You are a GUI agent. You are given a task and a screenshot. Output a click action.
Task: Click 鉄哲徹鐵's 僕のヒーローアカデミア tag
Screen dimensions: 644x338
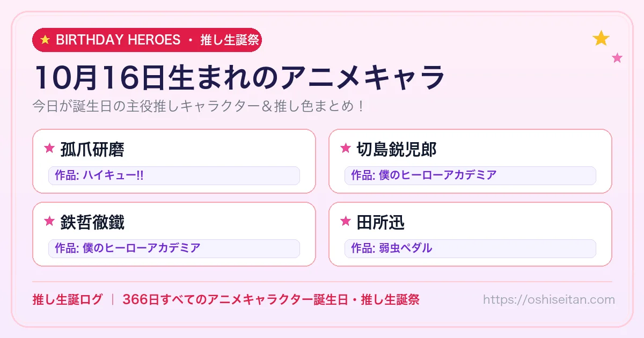coord(174,248)
